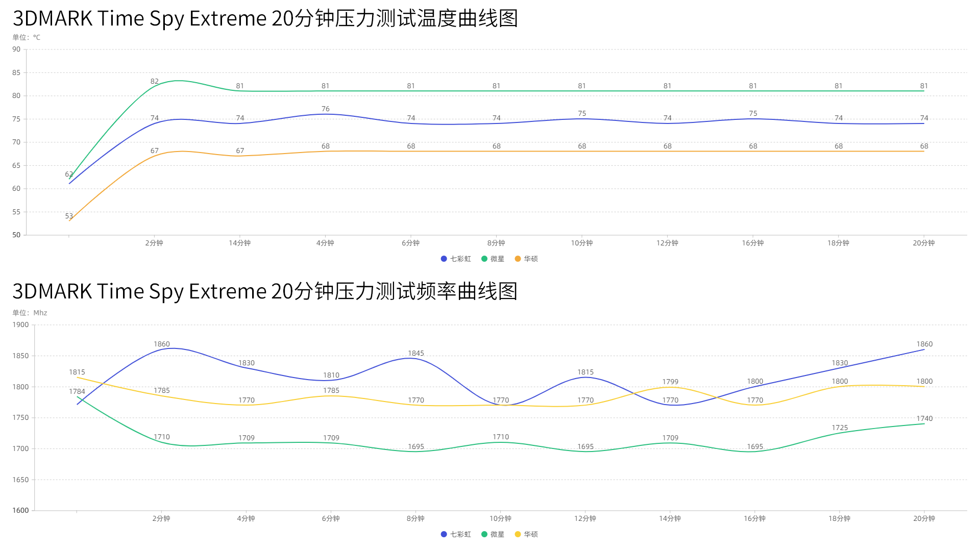
Task: Click the green 微星 legend dot under the frequency chart
Action: point(484,534)
